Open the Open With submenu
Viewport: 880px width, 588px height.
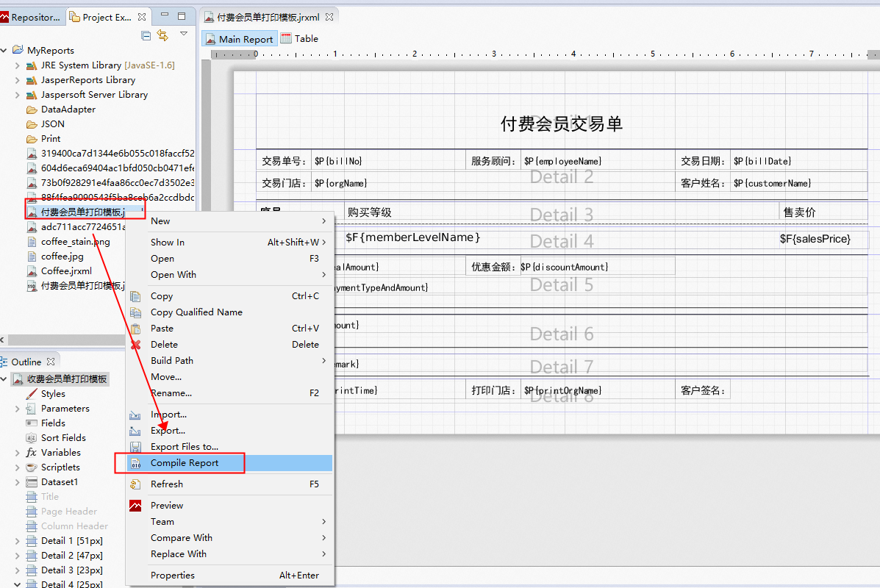230,275
